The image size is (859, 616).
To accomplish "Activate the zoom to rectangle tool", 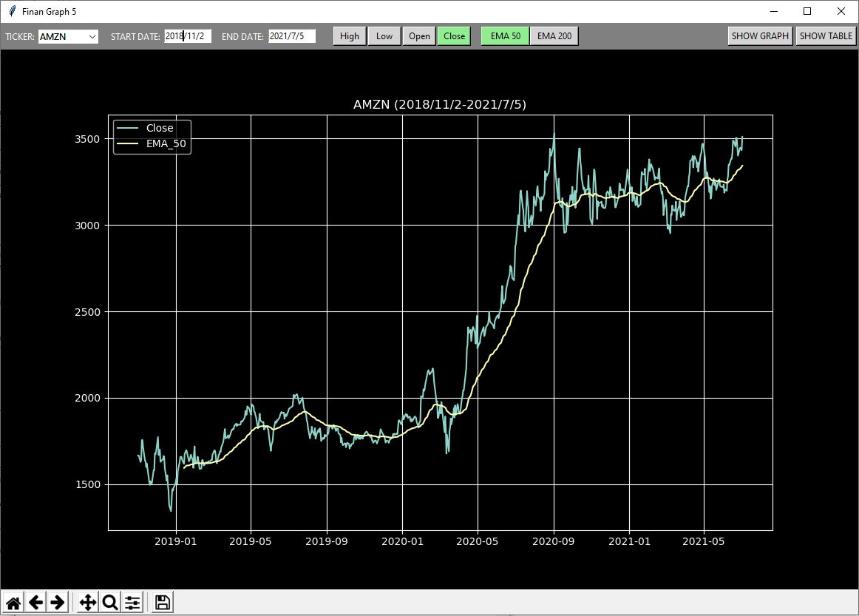I will [x=110, y=603].
